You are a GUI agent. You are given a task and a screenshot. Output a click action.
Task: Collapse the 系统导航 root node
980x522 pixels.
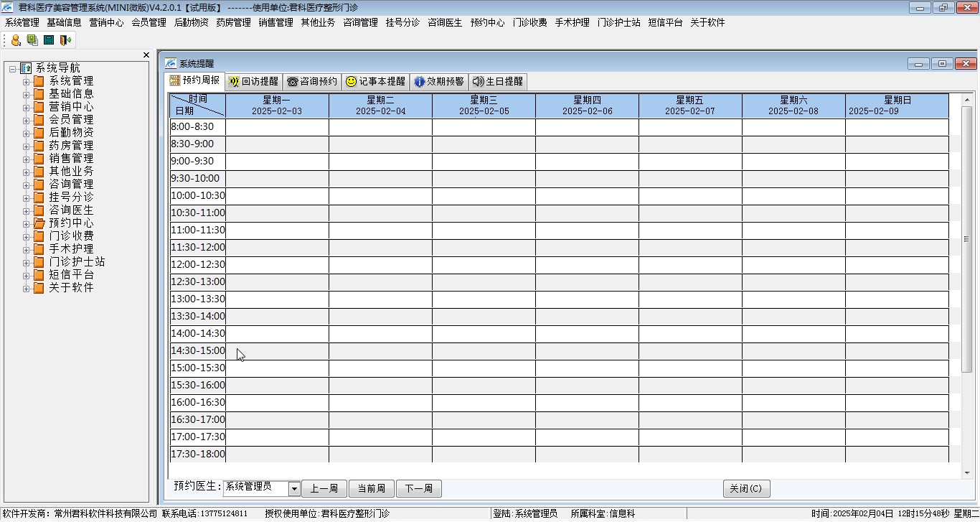(x=13, y=68)
